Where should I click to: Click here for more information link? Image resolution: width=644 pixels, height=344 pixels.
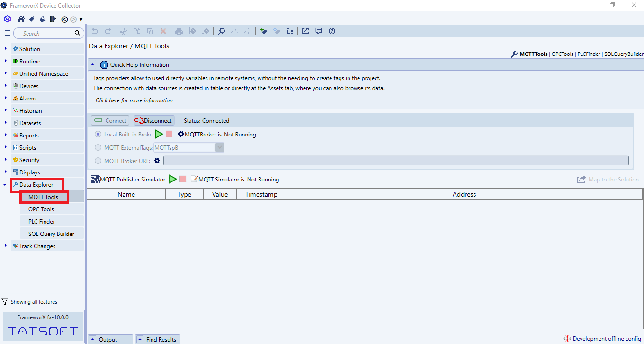coord(134,100)
